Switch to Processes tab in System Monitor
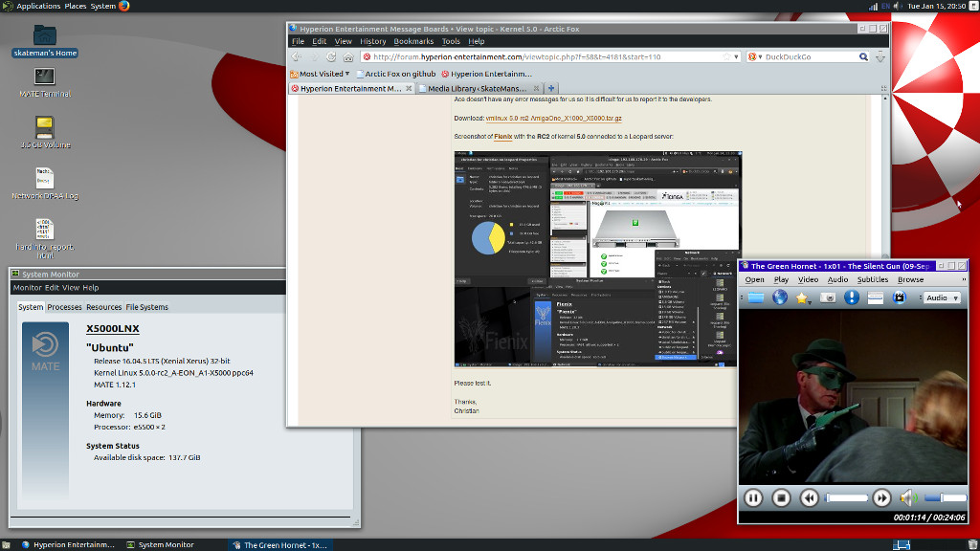Screen dimensions: 980x551 (64, 307)
